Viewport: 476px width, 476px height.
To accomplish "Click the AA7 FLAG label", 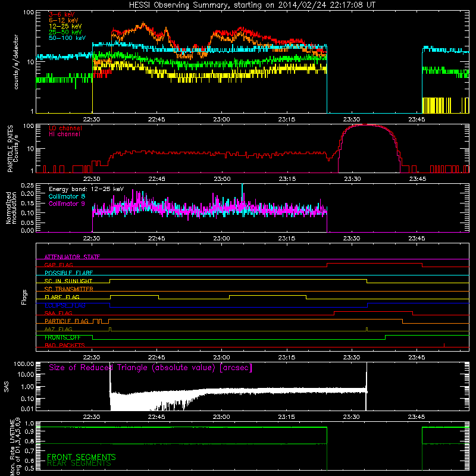I will click(58, 329).
